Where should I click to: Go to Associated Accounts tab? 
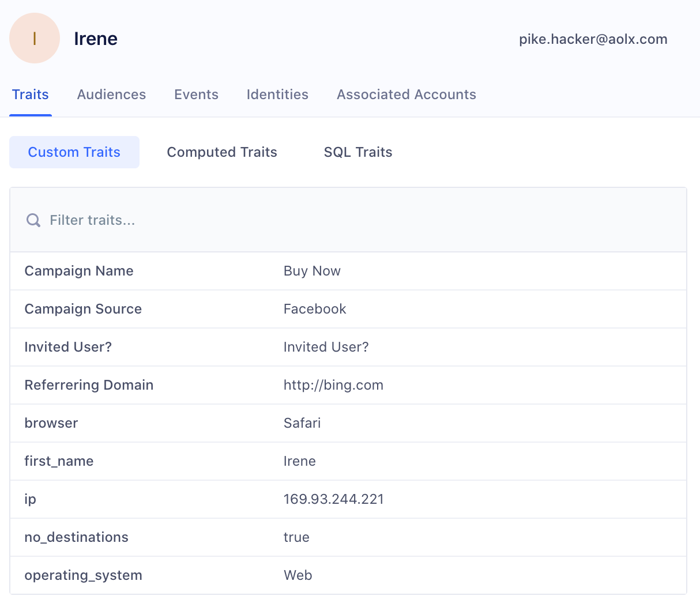406,95
